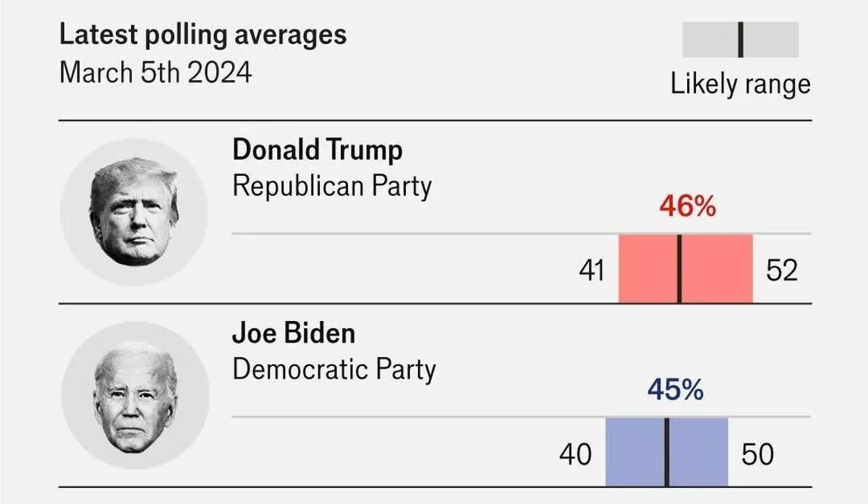Click the red Trump polling range bar

(x=686, y=268)
